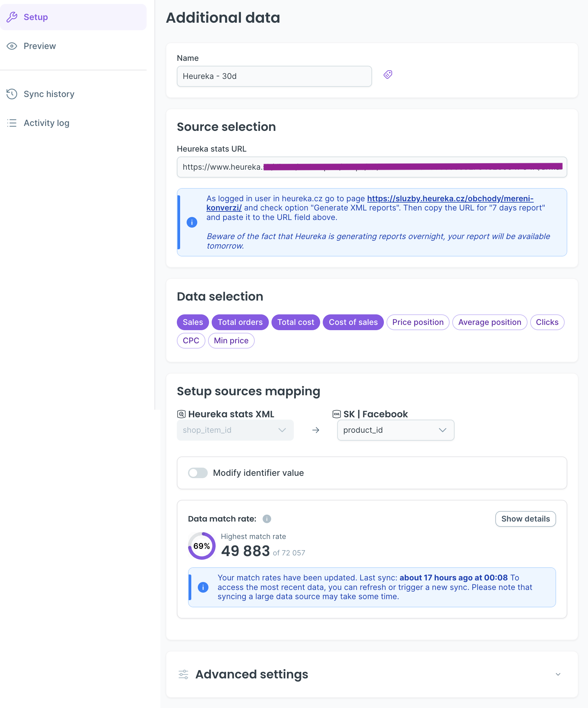This screenshot has width=588, height=708.
Task: Click the info icon in the sync status message
Action: click(203, 587)
